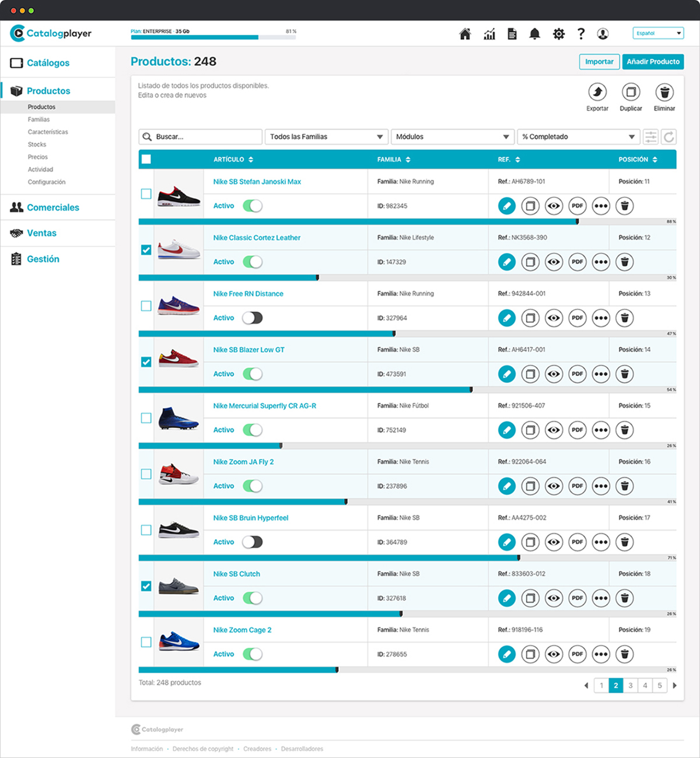Sort by POSICIÓN column

638,159
